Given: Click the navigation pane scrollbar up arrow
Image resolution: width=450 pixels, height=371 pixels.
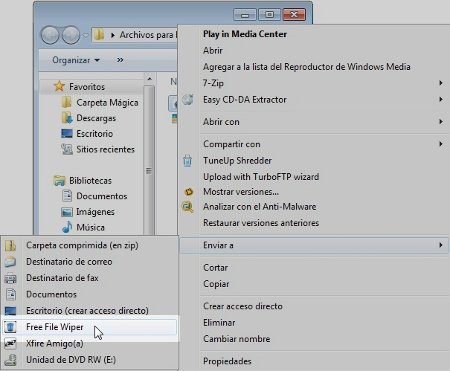Looking at the screenshot, I should tap(149, 79).
